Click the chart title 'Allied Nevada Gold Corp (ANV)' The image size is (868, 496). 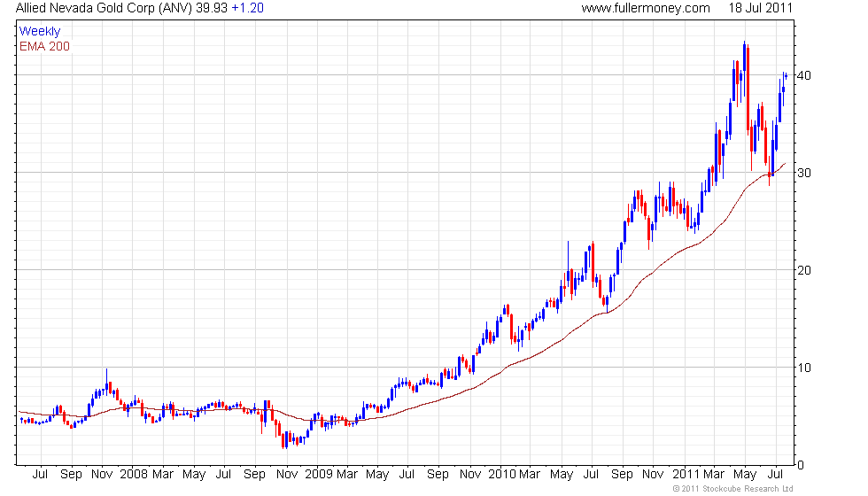pyautogui.click(x=105, y=8)
